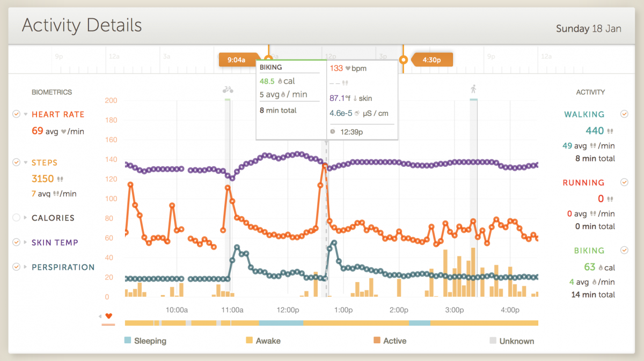The width and height of the screenshot is (644, 361).
Task: Click the red heart icon below the chart
Action: click(x=108, y=316)
